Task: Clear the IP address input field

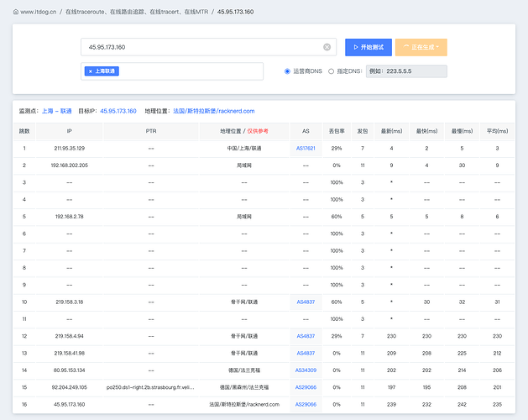Action: pos(327,47)
